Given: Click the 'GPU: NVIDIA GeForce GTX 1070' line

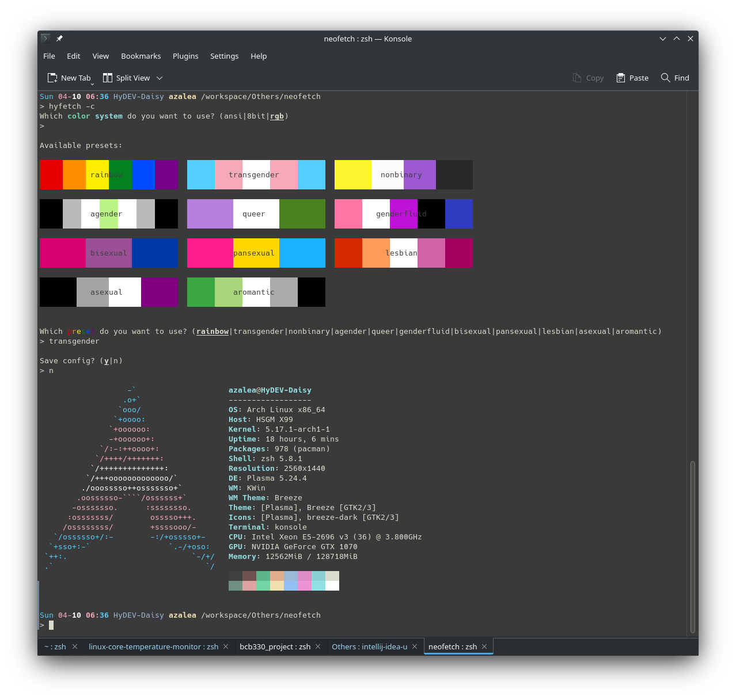Looking at the screenshot, I should click(x=293, y=547).
